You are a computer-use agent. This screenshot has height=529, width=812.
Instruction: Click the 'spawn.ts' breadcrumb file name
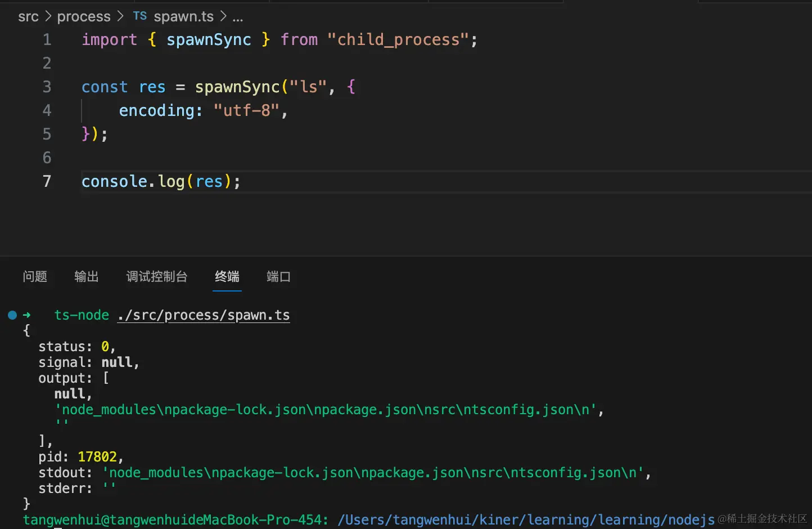(184, 17)
